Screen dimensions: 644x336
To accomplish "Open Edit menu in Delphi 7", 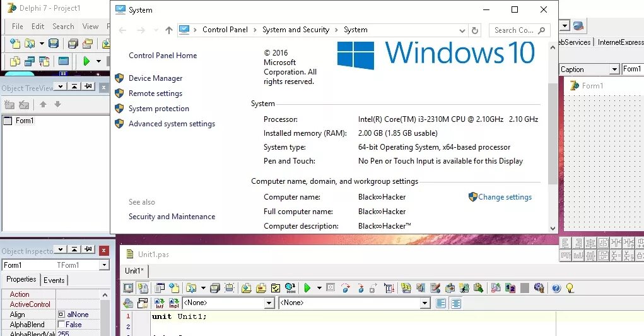I will pyautogui.click(x=38, y=27).
